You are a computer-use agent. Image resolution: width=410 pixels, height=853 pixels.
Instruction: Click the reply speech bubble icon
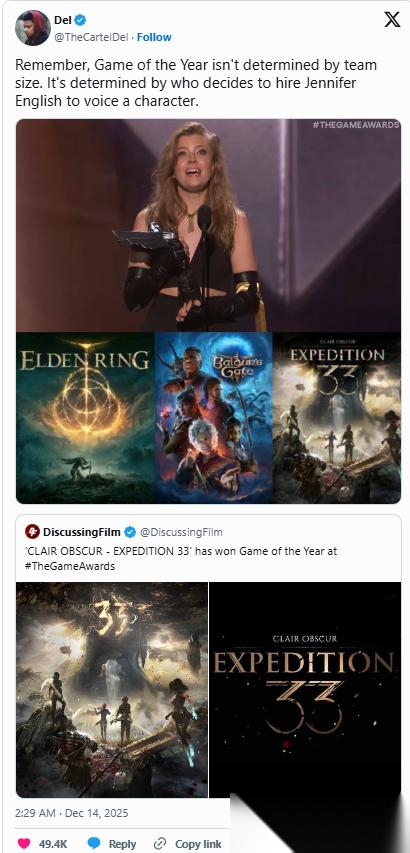point(95,843)
